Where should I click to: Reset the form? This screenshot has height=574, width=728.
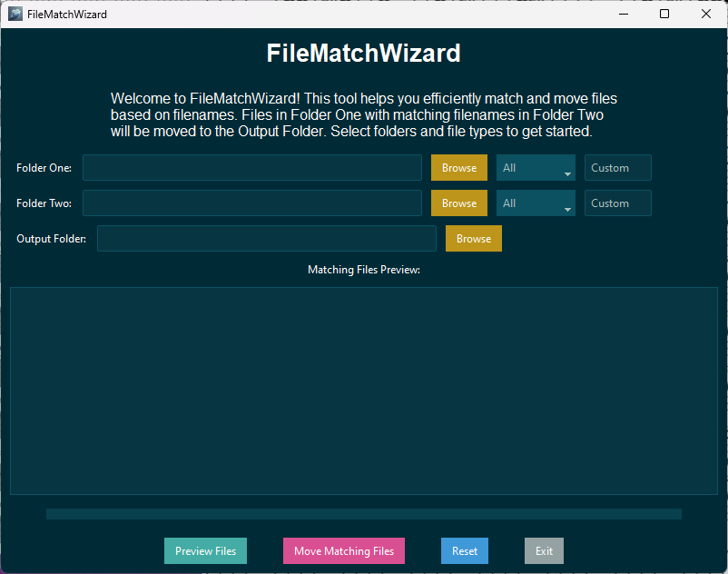(464, 550)
